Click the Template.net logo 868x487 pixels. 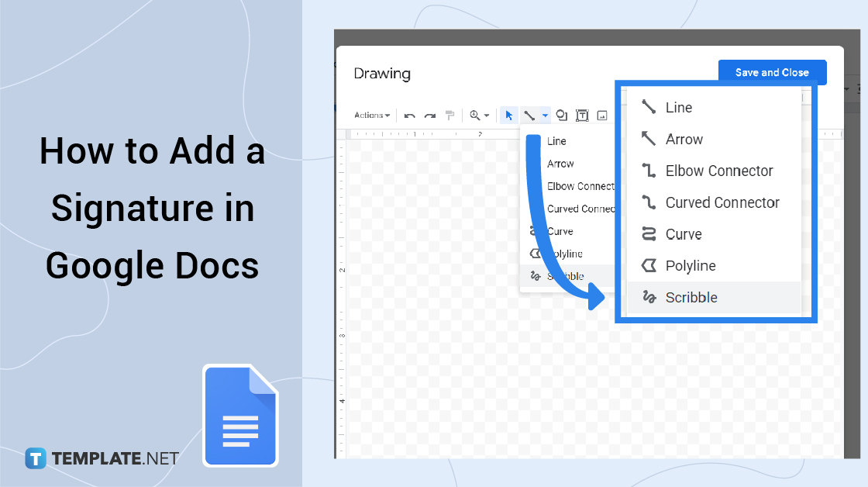[102, 458]
